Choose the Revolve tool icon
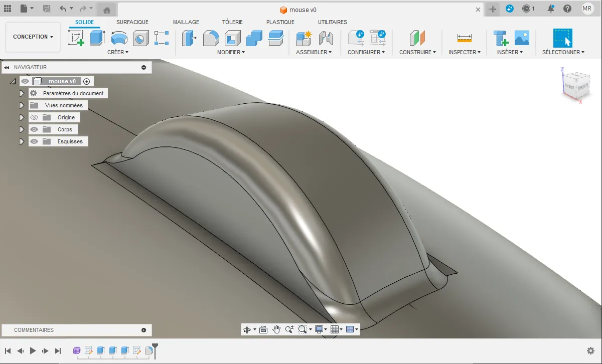 119,38
